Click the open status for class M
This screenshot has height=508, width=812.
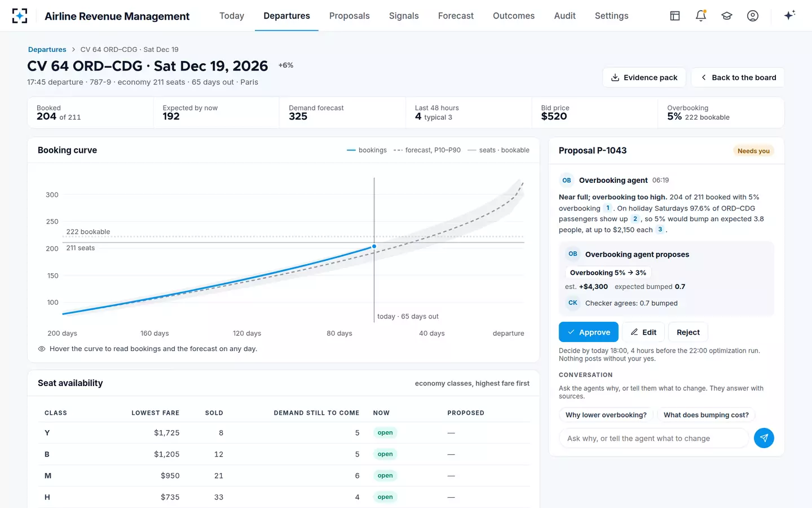[x=385, y=476]
